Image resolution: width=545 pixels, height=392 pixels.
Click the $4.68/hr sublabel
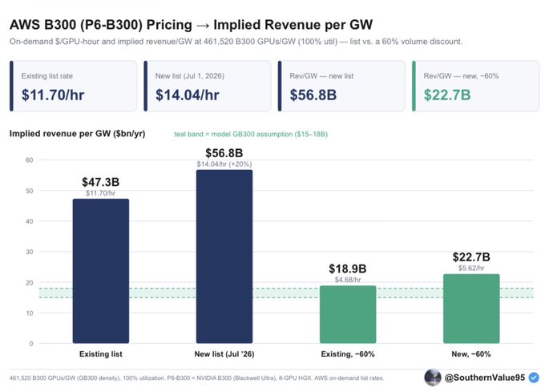pyautogui.click(x=348, y=280)
